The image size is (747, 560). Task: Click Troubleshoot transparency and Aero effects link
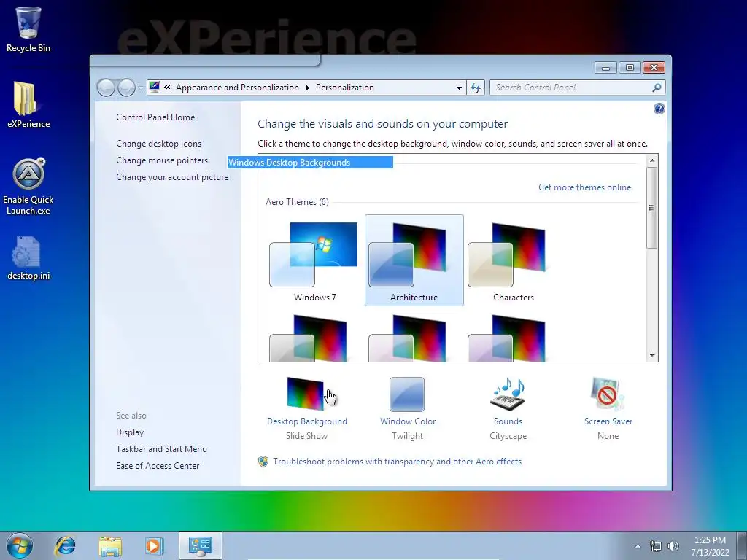coord(397,462)
